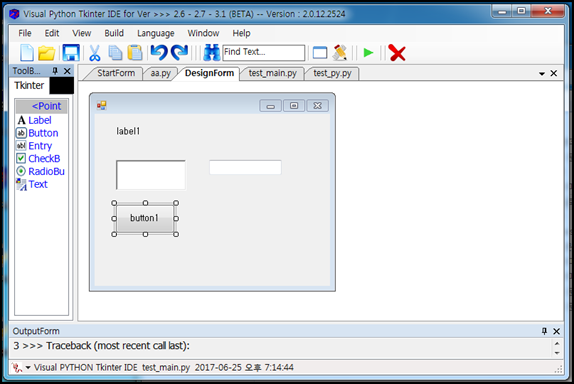Start search with the binoculars icon
This screenshot has width=574, height=384.
212,53
